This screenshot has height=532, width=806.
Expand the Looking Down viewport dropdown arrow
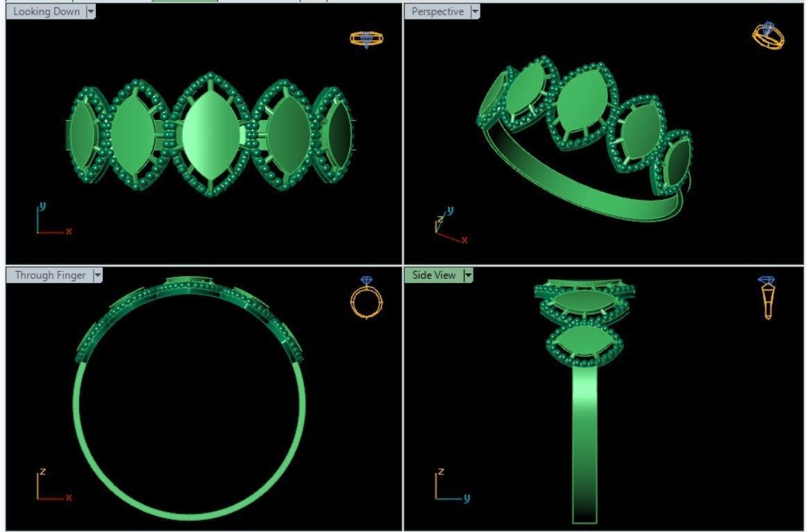click(x=91, y=11)
